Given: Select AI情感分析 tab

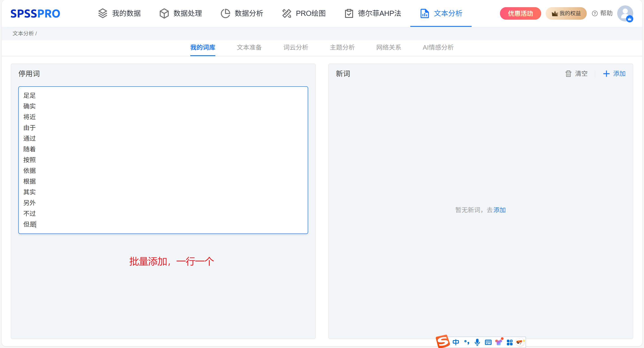Looking at the screenshot, I should point(438,47).
